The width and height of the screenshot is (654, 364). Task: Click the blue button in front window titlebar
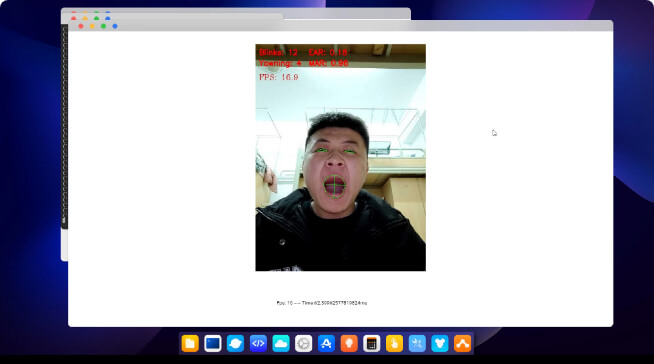coord(115,26)
